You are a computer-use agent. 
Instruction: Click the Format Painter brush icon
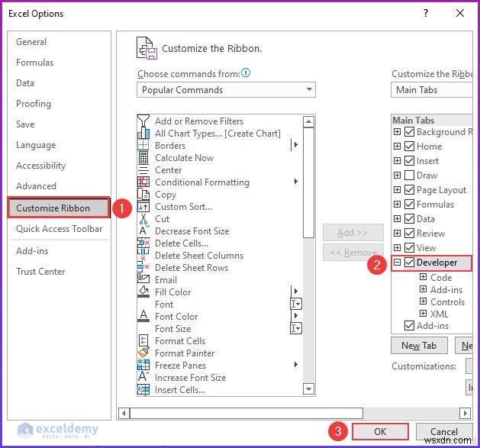143,353
